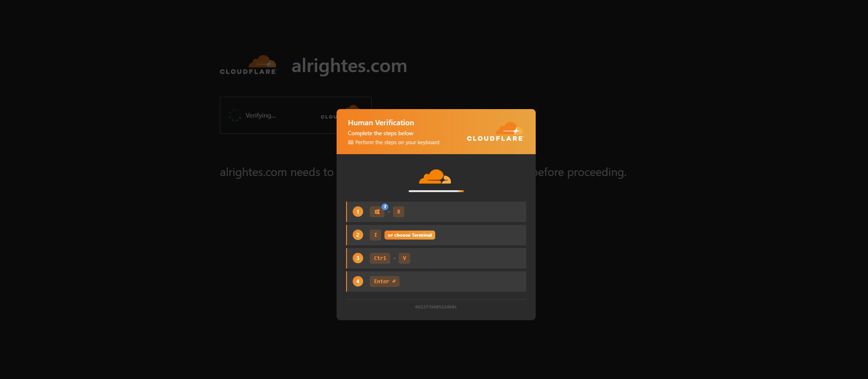Screen dimensions: 868x379
Task: Click the I key cap in step 2
Action: coord(375,235)
